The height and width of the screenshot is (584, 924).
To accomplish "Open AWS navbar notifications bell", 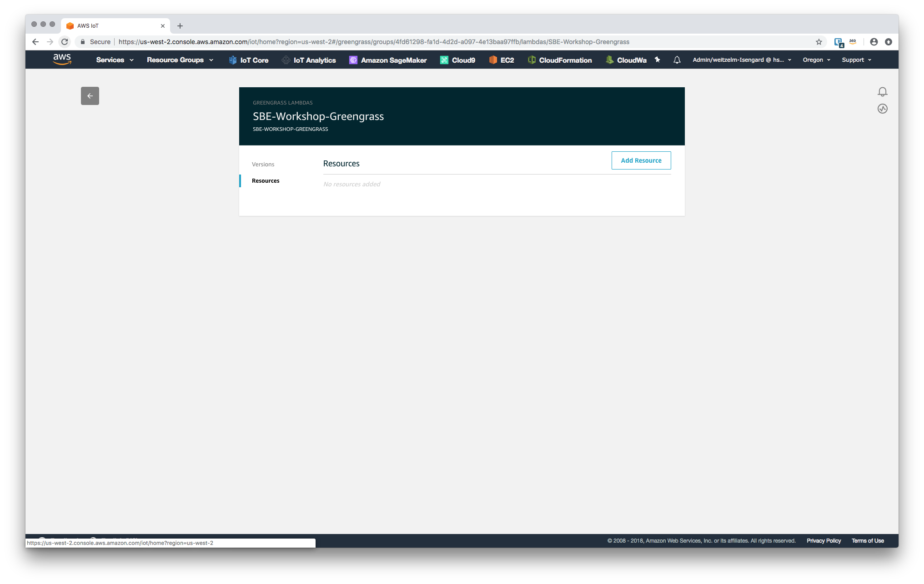I will (x=677, y=60).
